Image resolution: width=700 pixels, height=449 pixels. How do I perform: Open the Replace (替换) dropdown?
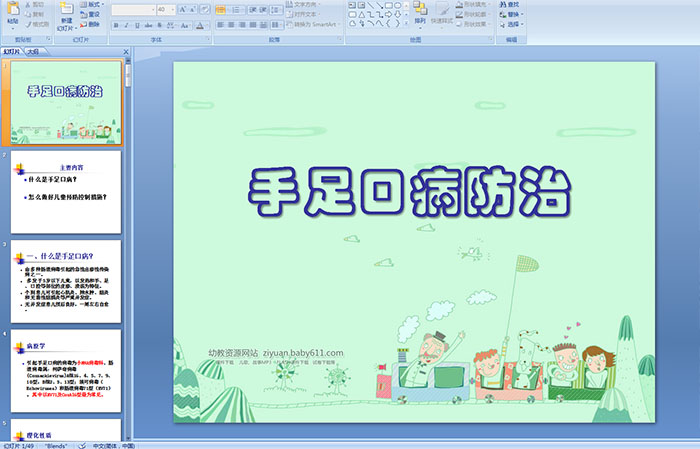511,14
